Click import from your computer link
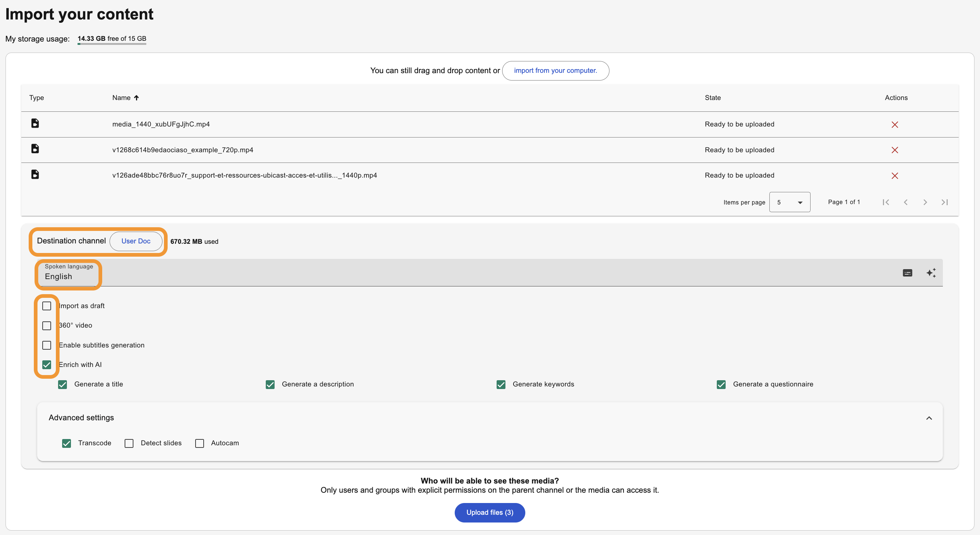 coord(555,71)
